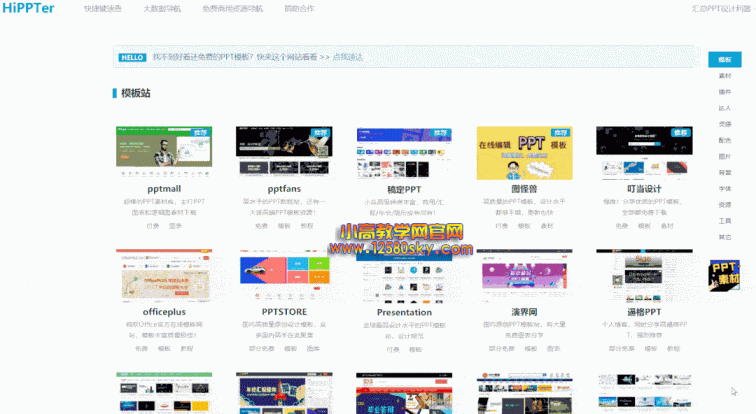Open the 叮当设计 site thumbnail
Viewport: 756px width, 414px height.
[x=644, y=153]
